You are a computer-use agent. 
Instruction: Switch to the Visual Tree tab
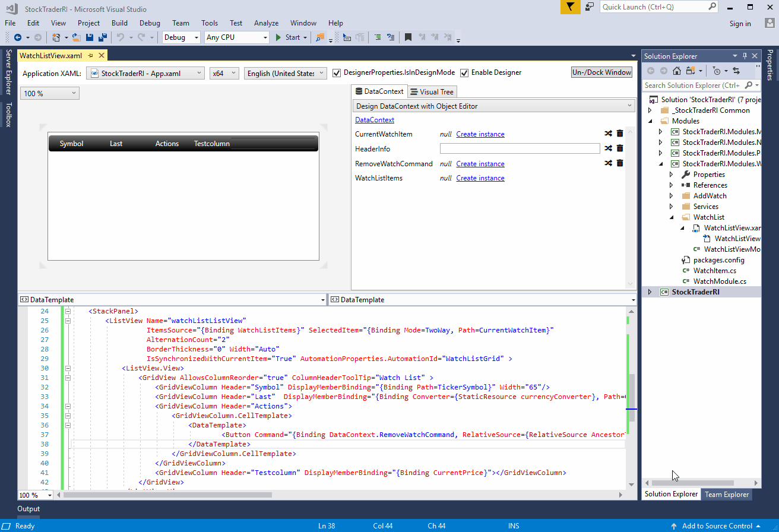[432, 91]
